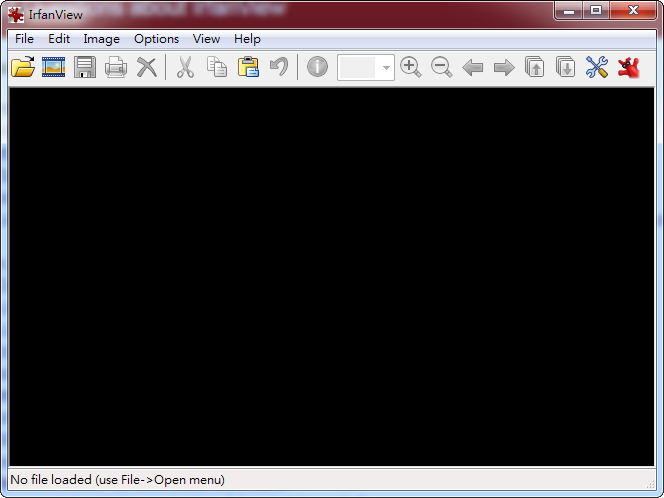The height and width of the screenshot is (498, 664).
Task: Maximize the IrfanView window
Action: click(596, 10)
